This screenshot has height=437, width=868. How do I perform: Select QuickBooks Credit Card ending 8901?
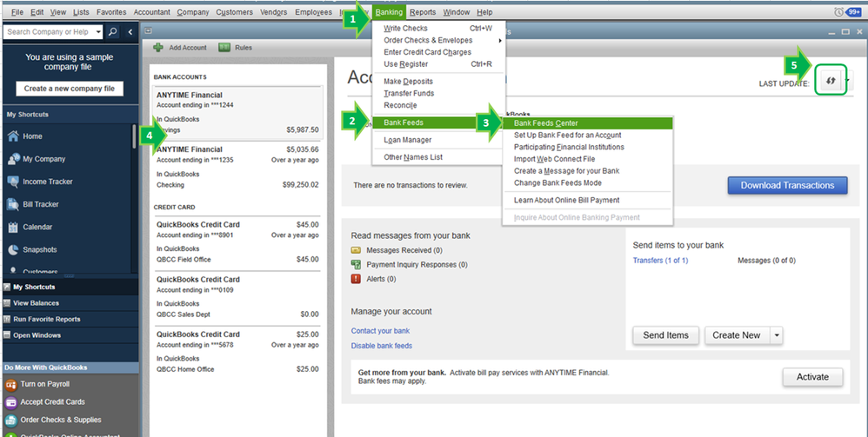coord(237,242)
